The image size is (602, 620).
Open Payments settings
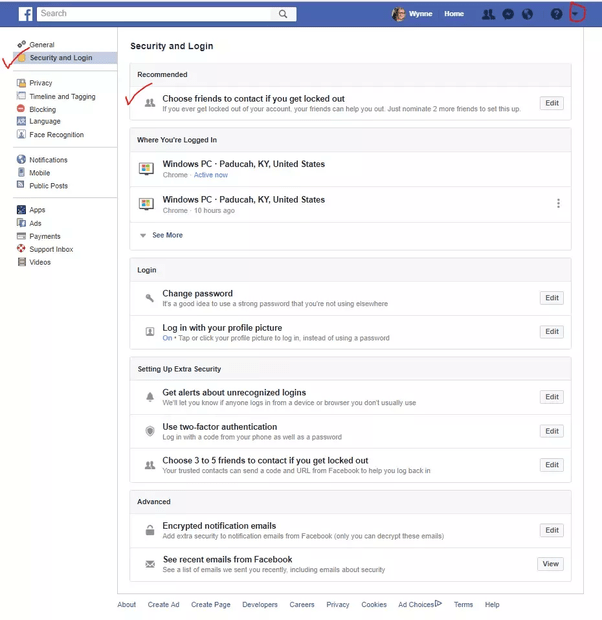pyautogui.click(x=45, y=236)
